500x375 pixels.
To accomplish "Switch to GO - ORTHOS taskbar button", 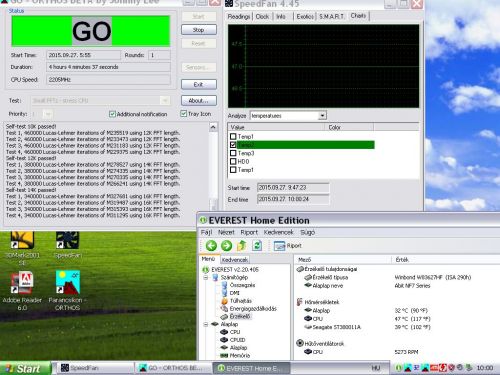I will pyautogui.click(x=173, y=368).
